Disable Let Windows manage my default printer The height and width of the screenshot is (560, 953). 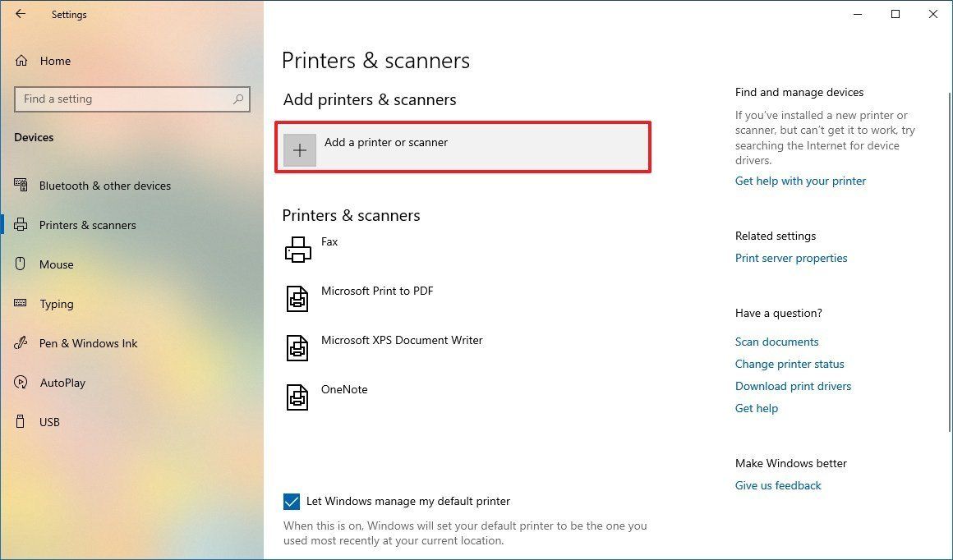pyautogui.click(x=290, y=501)
